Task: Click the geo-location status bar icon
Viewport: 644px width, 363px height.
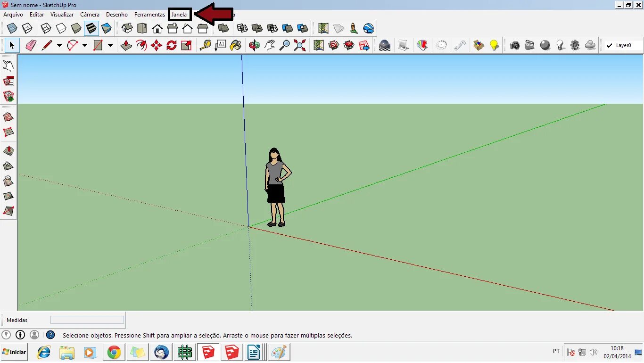Action: point(6,335)
